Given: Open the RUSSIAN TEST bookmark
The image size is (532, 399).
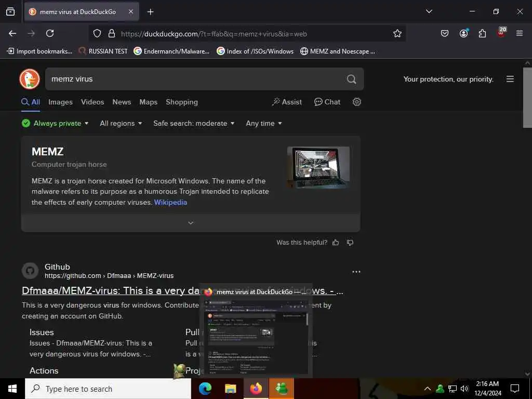Looking at the screenshot, I should 103,51.
